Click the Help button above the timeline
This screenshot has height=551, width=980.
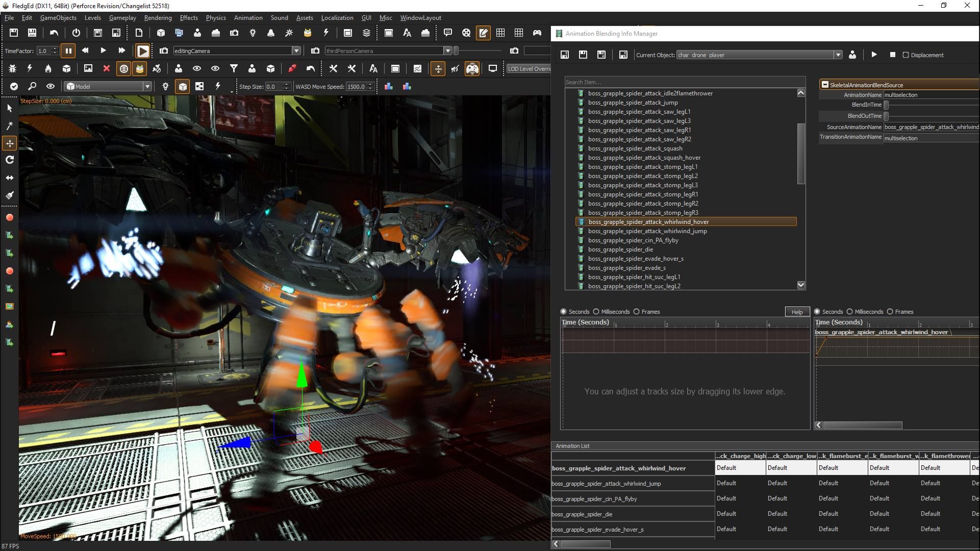pyautogui.click(x=797, y=312)
